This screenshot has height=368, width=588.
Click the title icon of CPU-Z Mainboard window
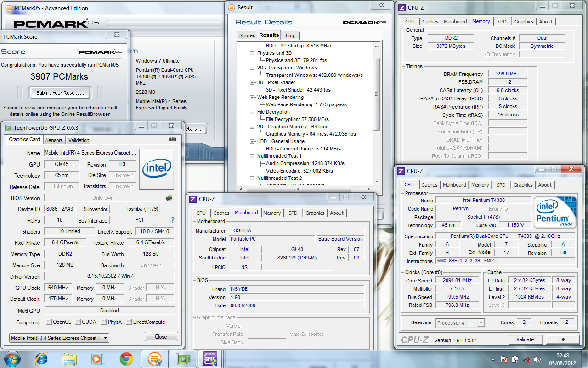[194, 199]
